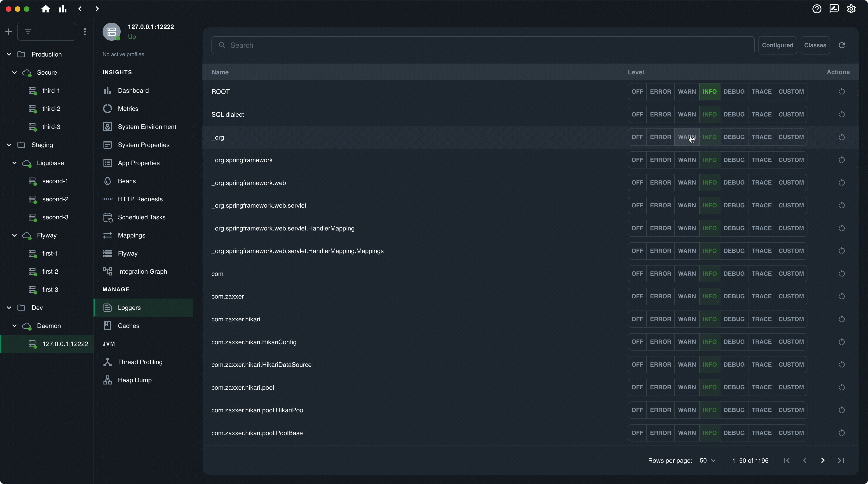Set ROOT logger level to DEBUG
868x484 pixels.
click(x=734, y=91)
